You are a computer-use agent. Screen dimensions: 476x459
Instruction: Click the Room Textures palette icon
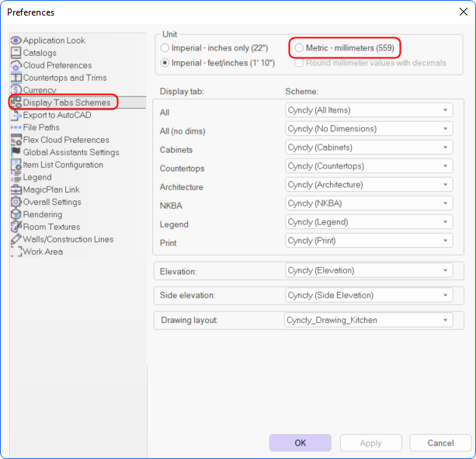[16, 227]
